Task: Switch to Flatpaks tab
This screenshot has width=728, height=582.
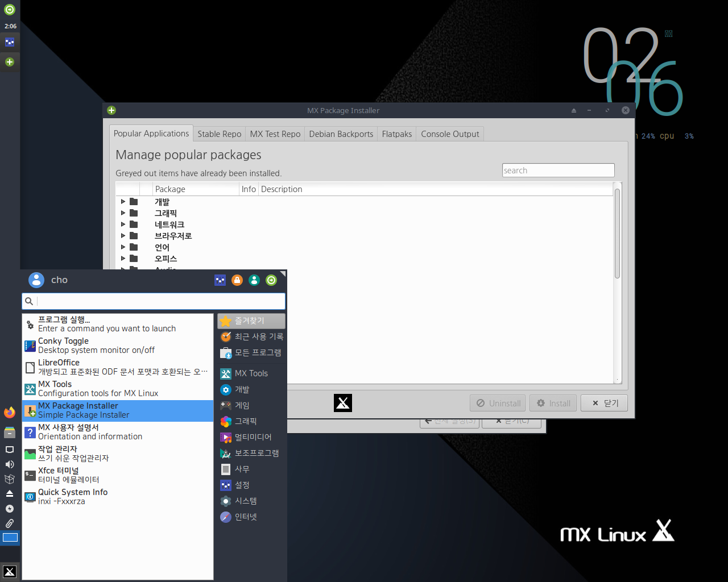Action: coord(397,134)
